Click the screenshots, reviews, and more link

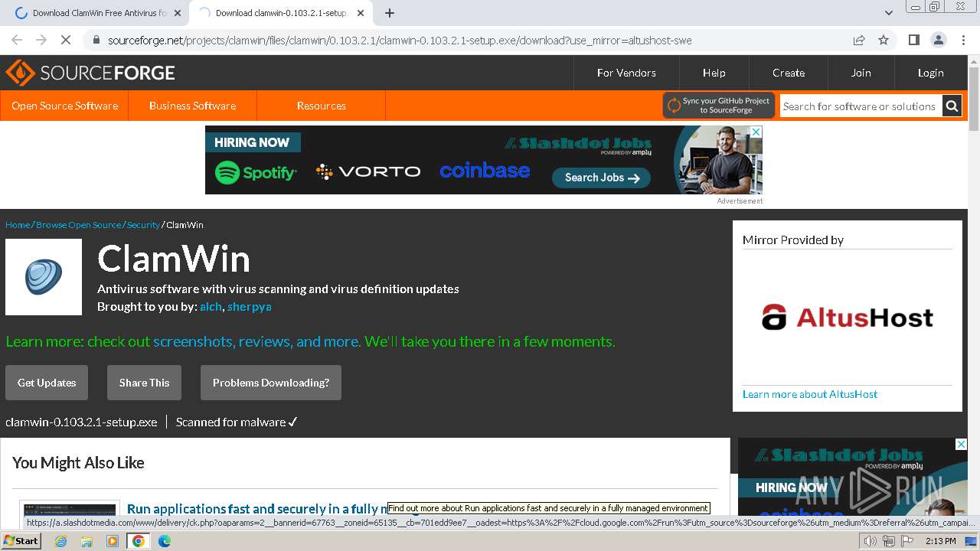pyautogui.click(x=256, y=341)
